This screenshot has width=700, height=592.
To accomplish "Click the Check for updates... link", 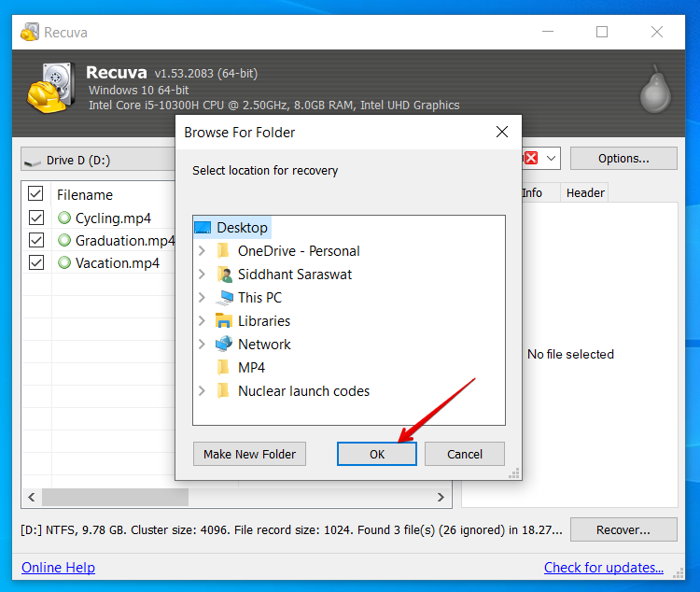I will 604,568.
